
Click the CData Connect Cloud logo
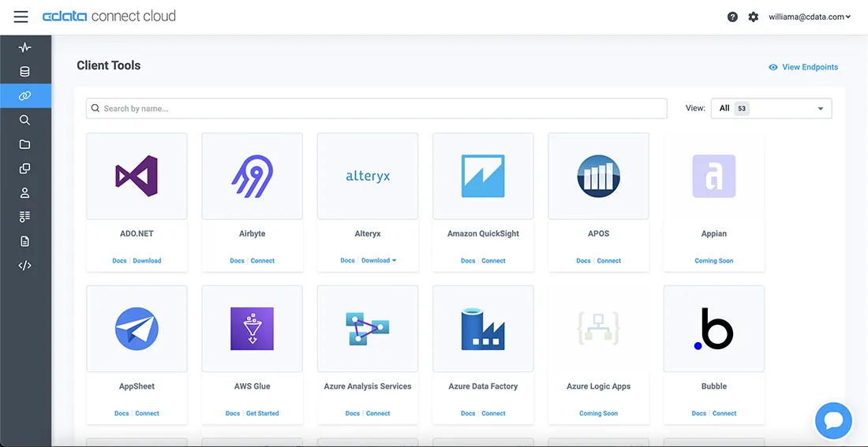(109, 16)
